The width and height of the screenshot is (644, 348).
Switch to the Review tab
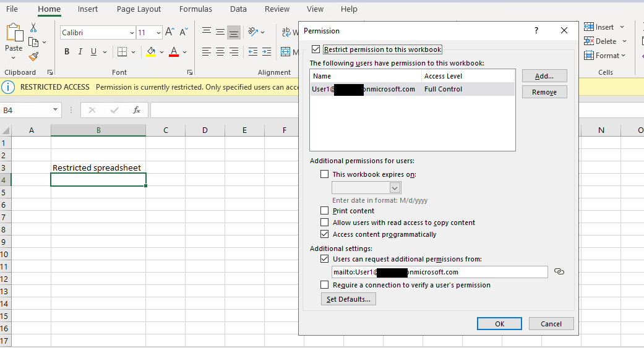click(x=277, y=9)
